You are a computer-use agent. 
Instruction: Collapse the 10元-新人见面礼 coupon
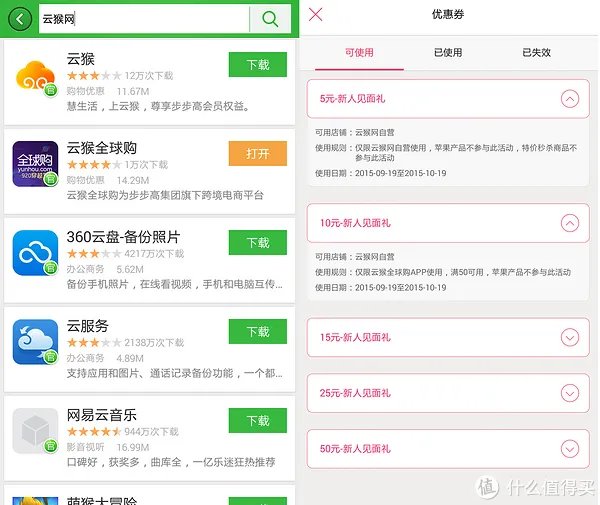click(570, 223)
